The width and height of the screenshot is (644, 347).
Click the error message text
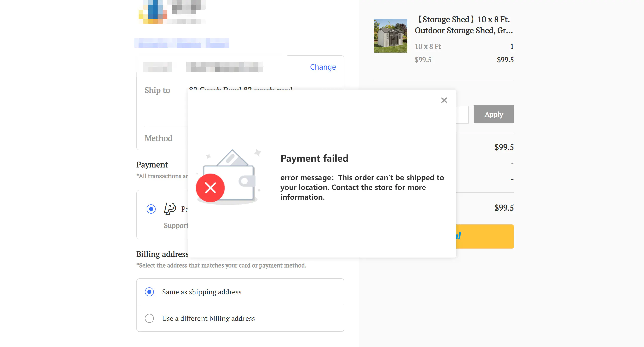[x=362, y=187]
